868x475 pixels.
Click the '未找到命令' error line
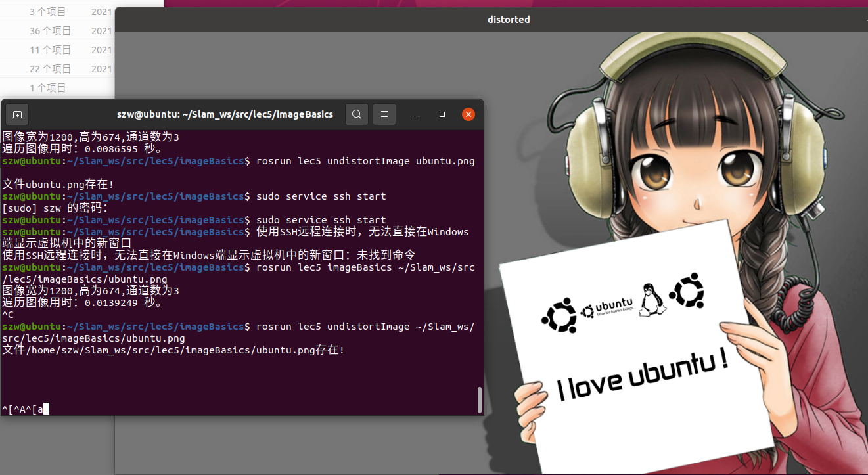point(209,256)
